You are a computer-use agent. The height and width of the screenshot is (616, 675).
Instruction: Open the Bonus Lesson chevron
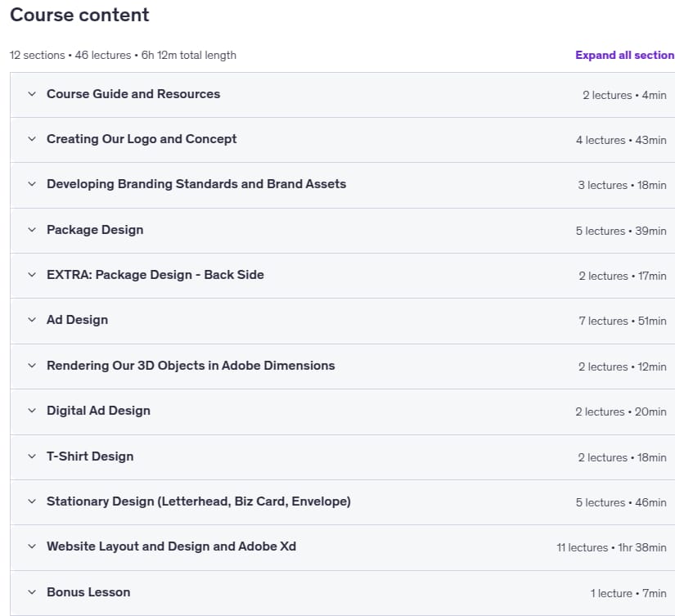(x=32, y=592)
